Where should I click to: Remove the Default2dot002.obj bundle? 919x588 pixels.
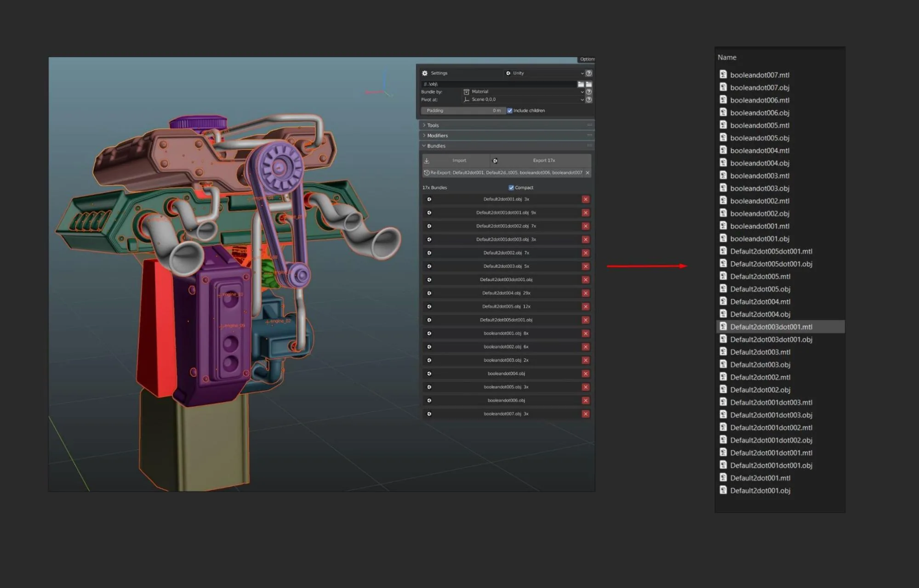(x=586, y=253)
